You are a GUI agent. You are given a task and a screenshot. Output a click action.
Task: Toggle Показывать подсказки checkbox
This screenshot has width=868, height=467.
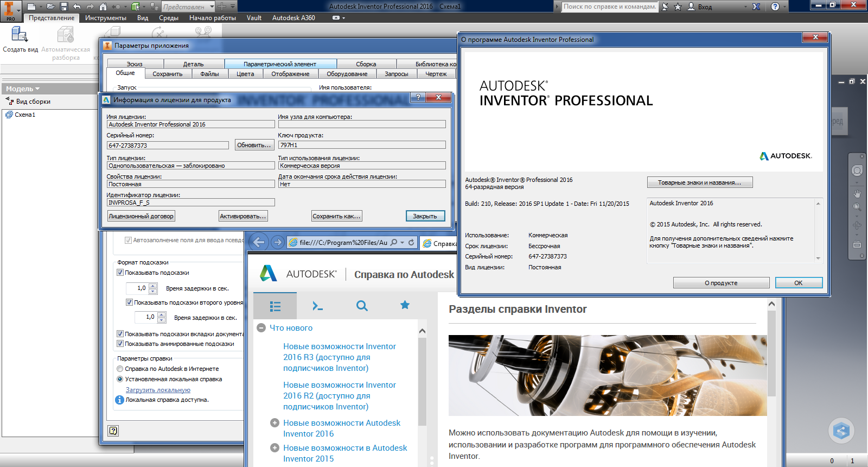120,273
